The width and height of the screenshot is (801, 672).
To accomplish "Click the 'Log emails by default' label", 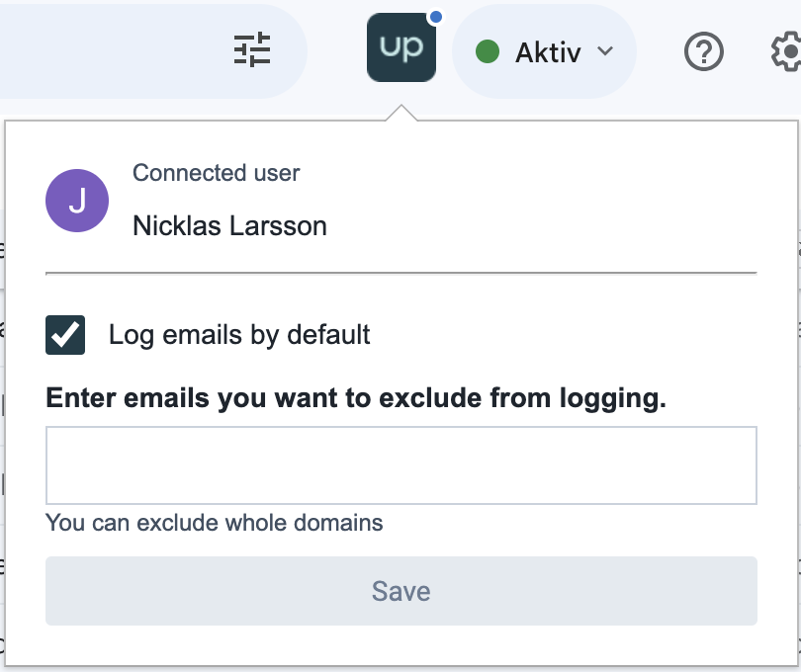I will point(239,335).
